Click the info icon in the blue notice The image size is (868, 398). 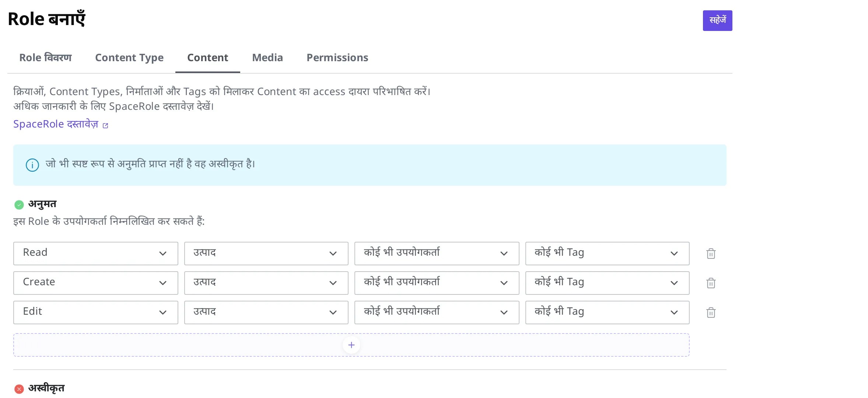click(32, 165)
